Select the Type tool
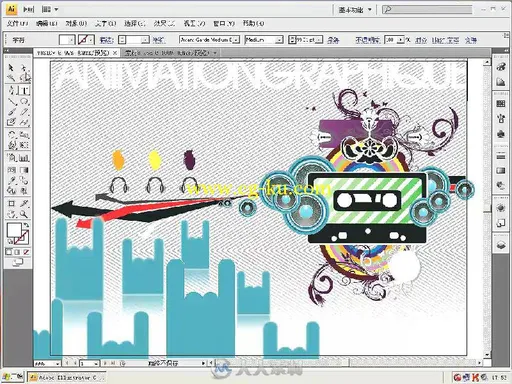 point(24,90)
